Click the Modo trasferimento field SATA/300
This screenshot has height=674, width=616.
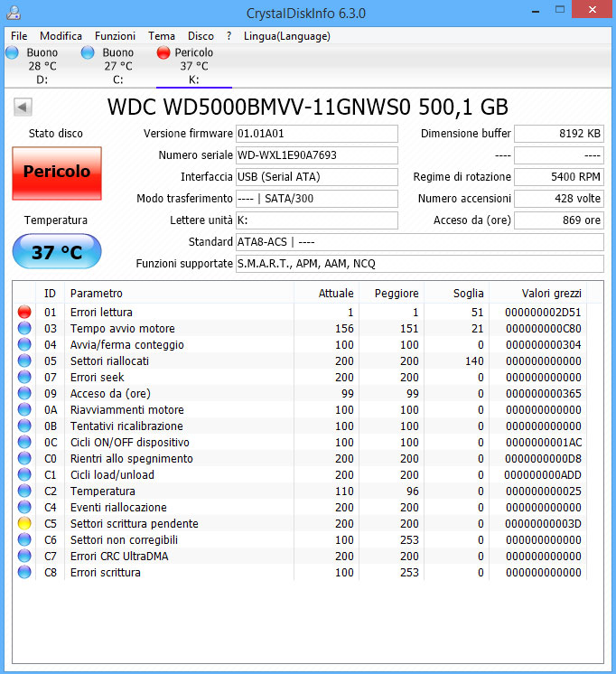point(317,199)
